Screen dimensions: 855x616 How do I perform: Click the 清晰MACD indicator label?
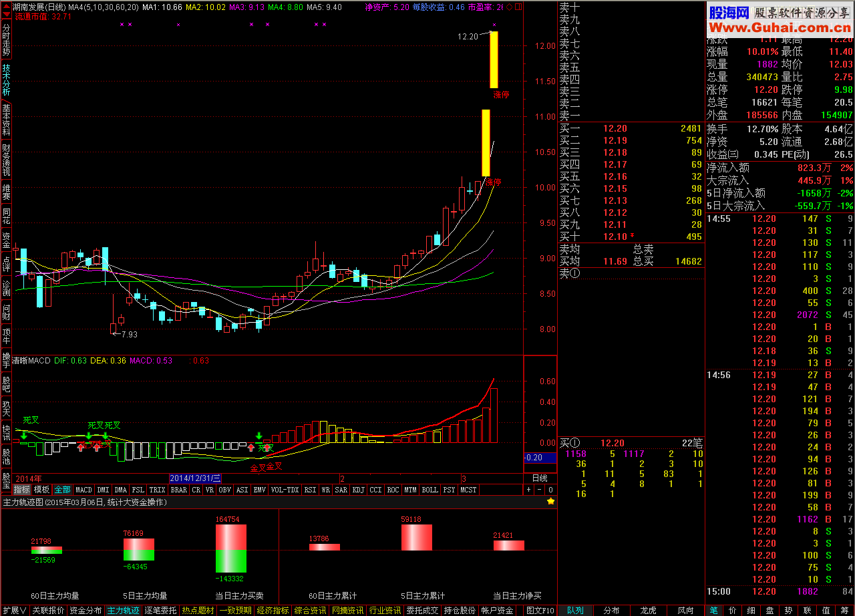pos(31,361)
